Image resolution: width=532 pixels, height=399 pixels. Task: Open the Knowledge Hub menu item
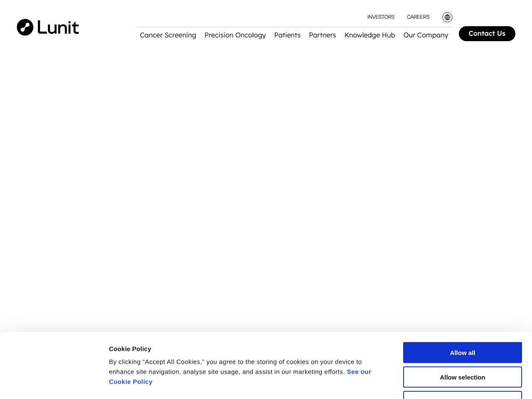click(x=369, y=35)
